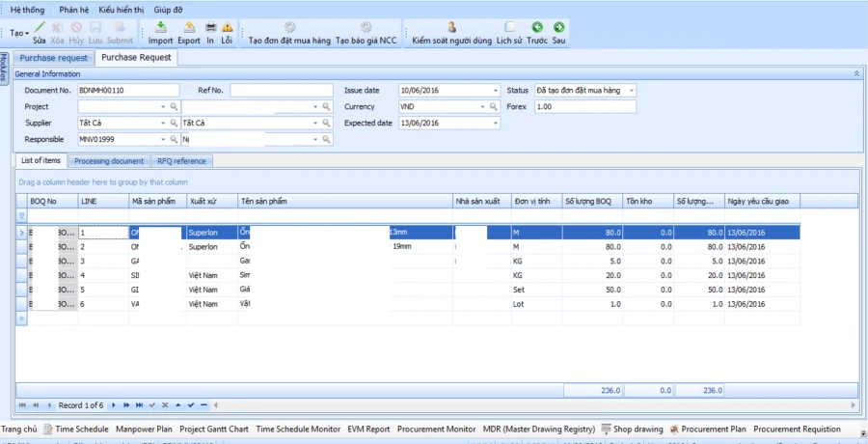
Task: Click the Currency search magnifier
Action: tap(493, 106)
